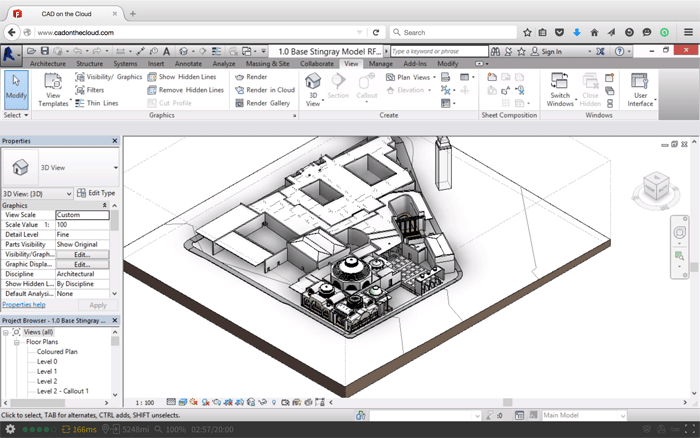The height and width of the screenshot is (438, 700).
Task: Choose Render in Cloud
Action: 265,90
